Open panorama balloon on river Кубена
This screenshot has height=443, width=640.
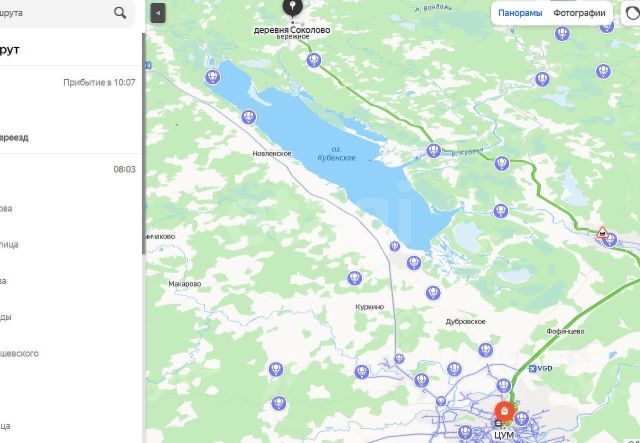pos(433,151)
